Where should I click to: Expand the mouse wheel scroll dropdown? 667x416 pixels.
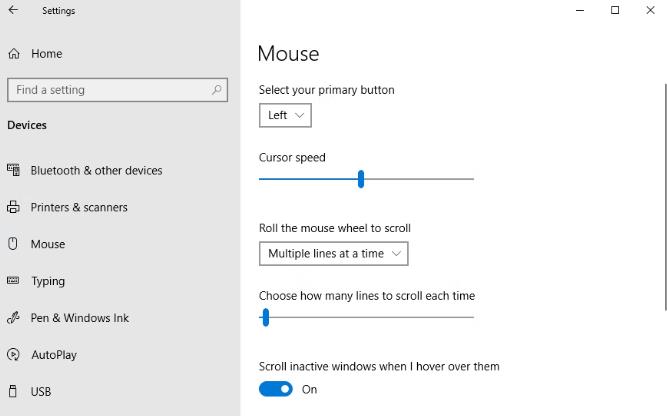pos(333,254)
